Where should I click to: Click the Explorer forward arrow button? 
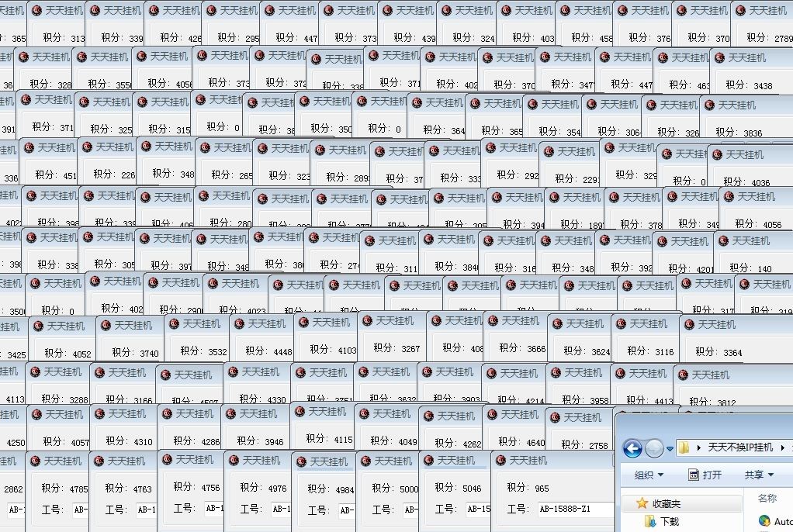click(654, 448)
